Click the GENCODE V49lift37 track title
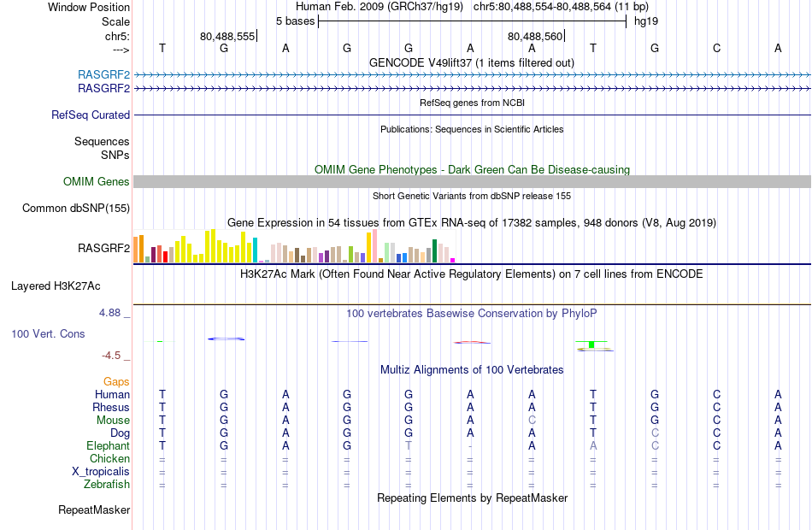 click(x=471, y=62)
